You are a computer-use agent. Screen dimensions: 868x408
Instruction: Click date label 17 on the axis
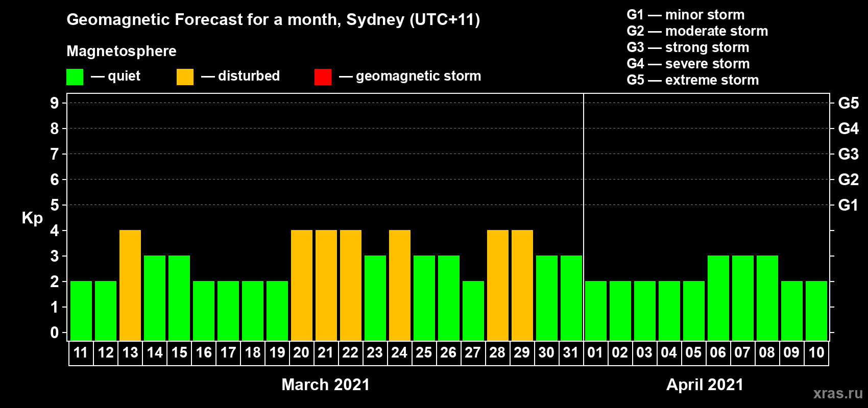click(x=228, y=352)
